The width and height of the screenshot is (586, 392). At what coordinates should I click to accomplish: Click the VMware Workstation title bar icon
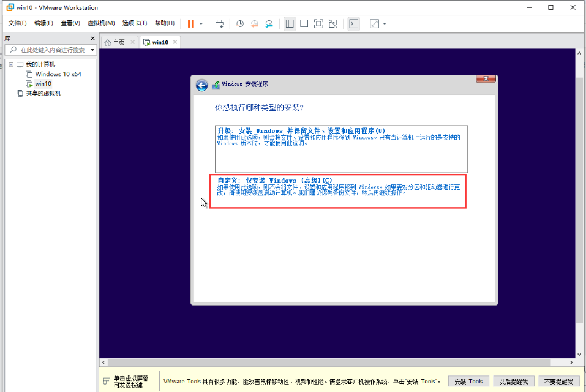[x=10, y=7]
